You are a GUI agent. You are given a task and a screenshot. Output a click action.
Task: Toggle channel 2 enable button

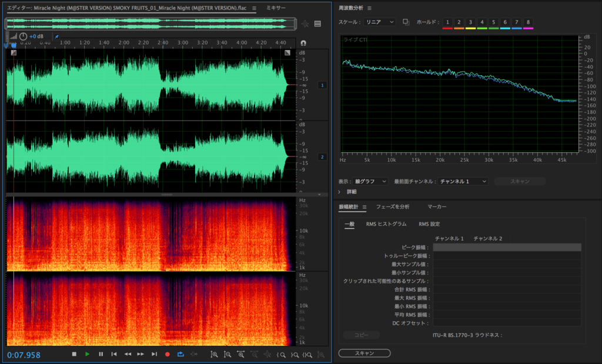point(322,156)
